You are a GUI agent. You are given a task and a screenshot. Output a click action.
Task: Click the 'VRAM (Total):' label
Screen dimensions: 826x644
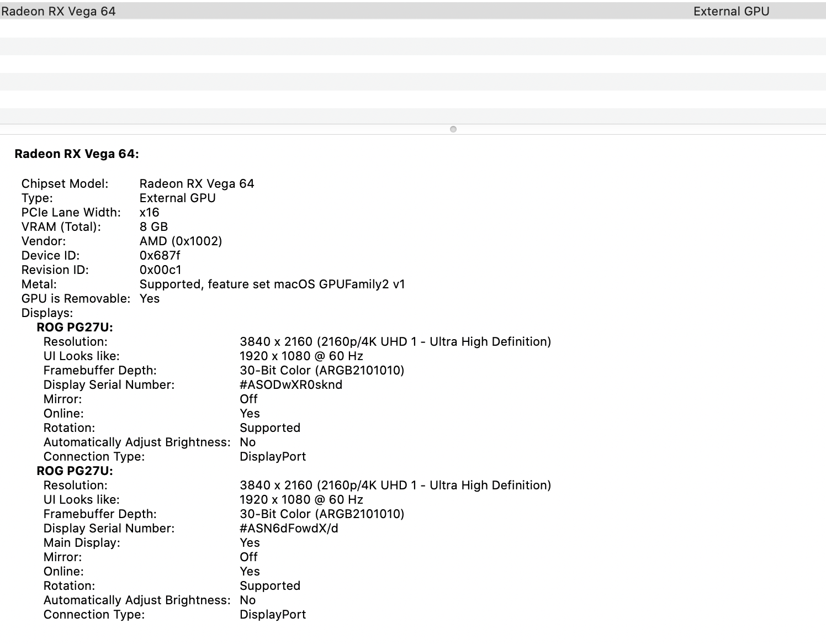(x=61, y=227)
